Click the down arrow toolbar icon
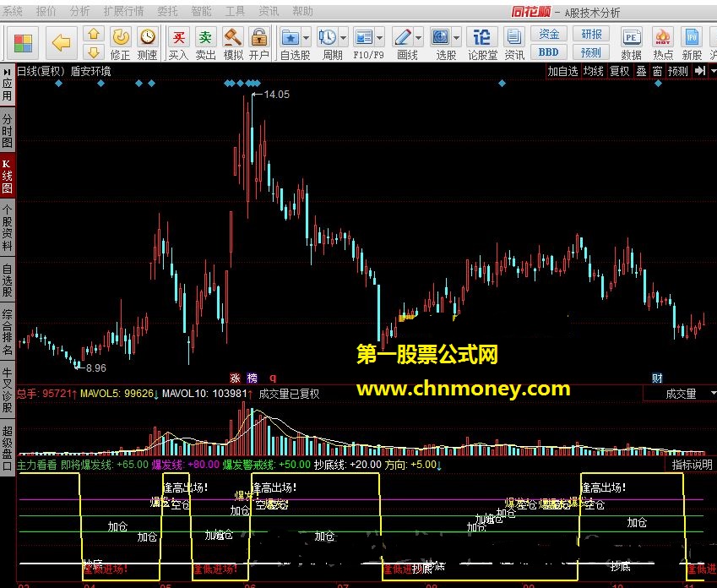This screenshot has height=588, width=717. click(x=93, y=52)
